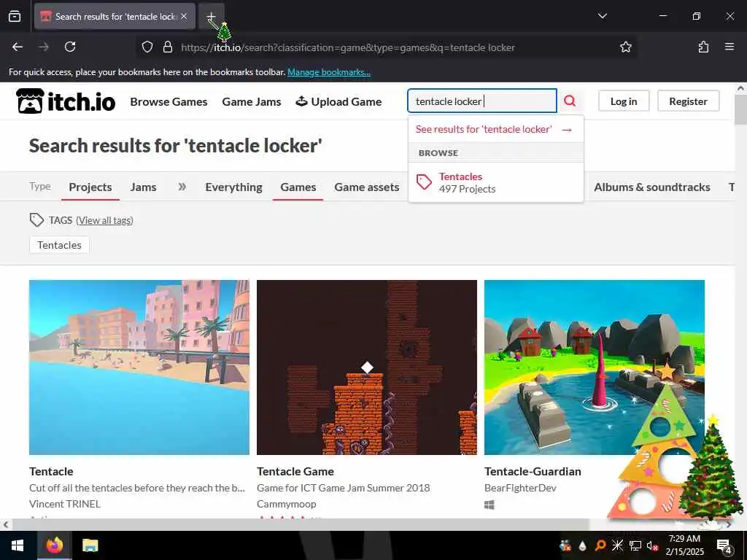Screen dimensions: 747x560
Task: Open the Firefox application menu
Action: coord(729,47)
